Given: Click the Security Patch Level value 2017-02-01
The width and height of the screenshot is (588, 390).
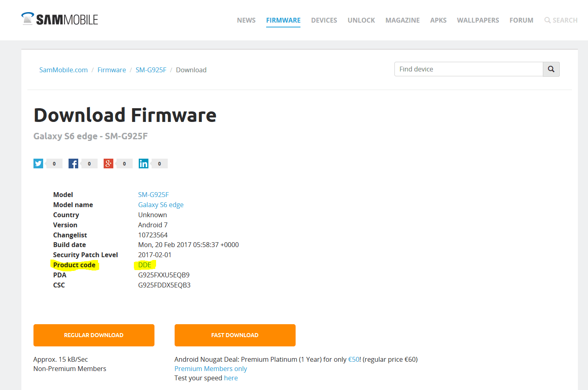Looking at the screenshot, I should pyautogui.click(x=155, y=255).
